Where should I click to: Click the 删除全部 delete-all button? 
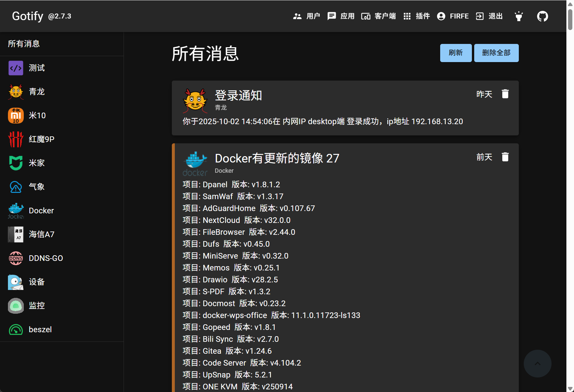(496, 53)
